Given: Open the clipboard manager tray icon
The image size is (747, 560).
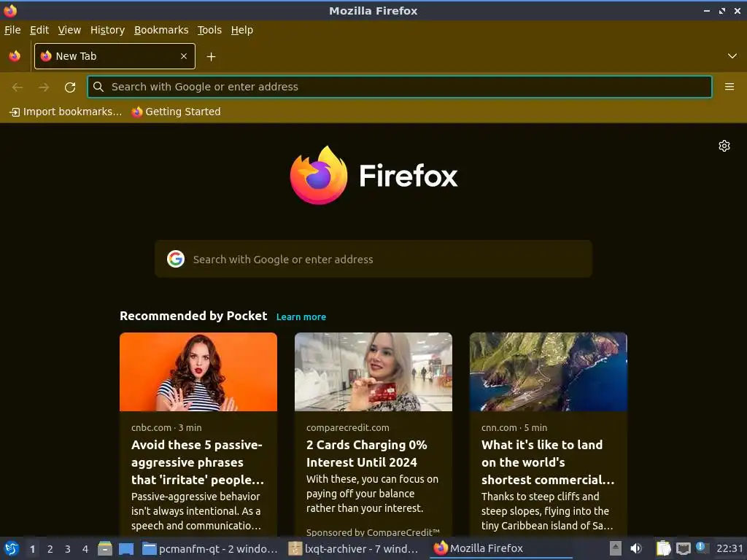Looking at the screenshot, I should coord(664,548).
